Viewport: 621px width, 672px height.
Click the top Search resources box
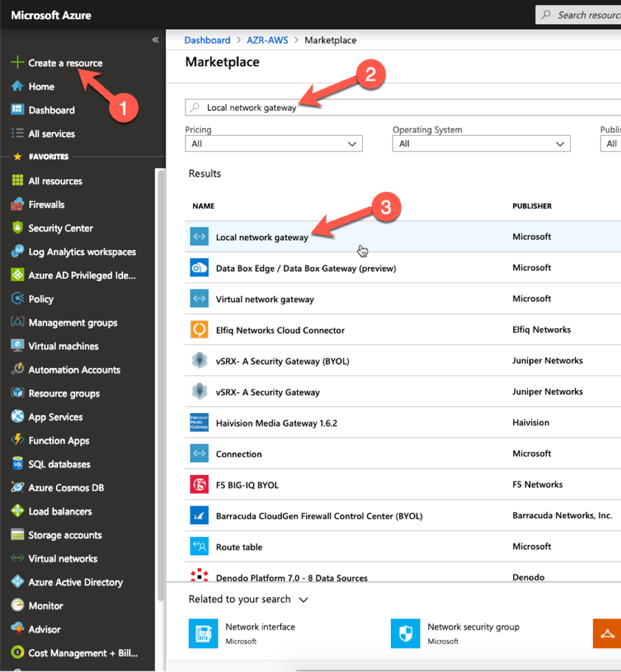(578, 15)
